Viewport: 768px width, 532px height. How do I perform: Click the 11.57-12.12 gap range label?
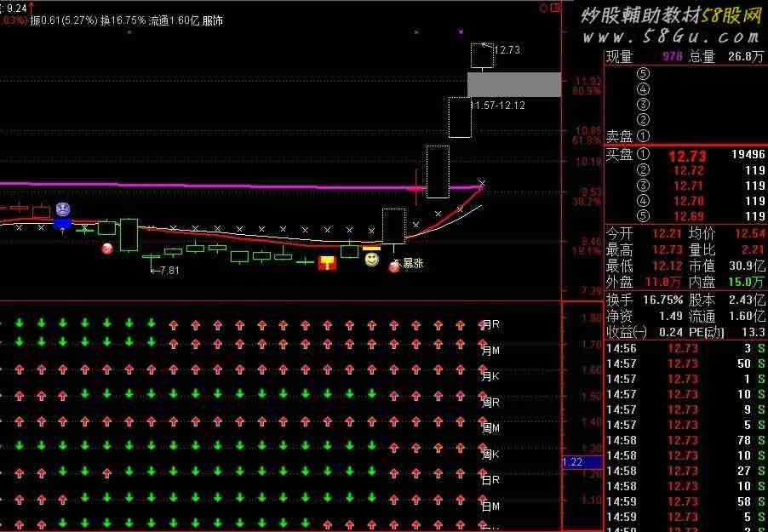499,106
